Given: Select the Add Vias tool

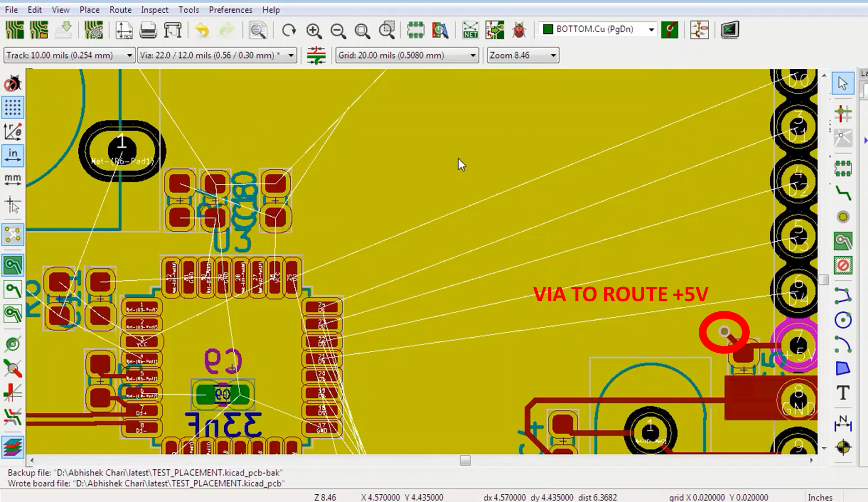Looking at the screenshot, I should [x=843, y=217].
